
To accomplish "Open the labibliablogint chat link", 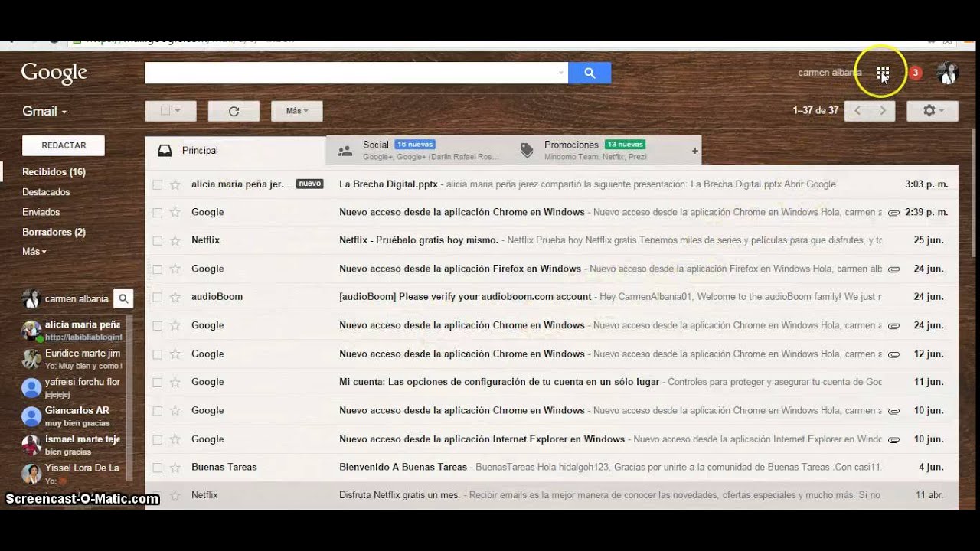I will pos(83,337).
